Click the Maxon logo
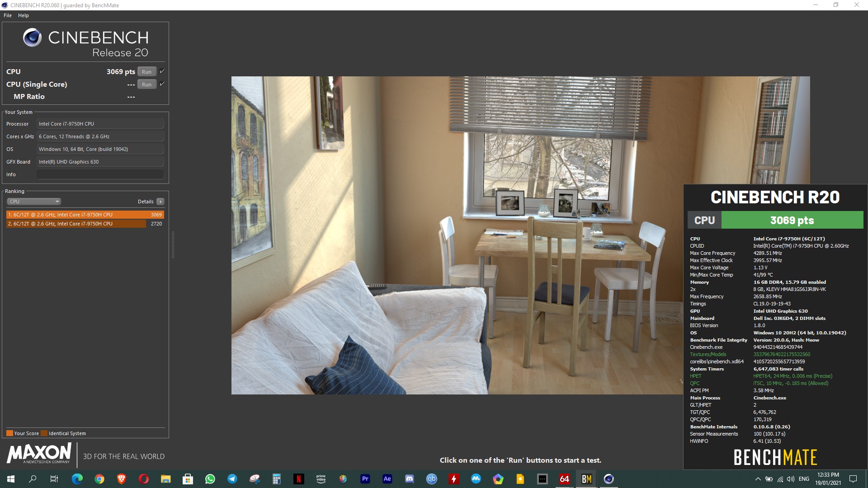Image resolution: width=868 pixels, height=488 pixels. tap(39, 453)
